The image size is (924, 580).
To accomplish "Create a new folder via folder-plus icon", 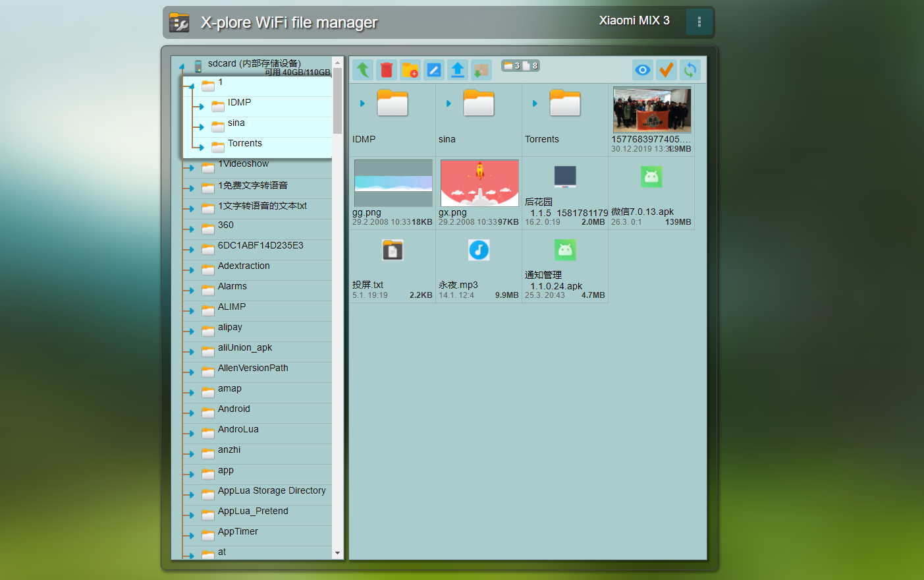I will [410, 69].
